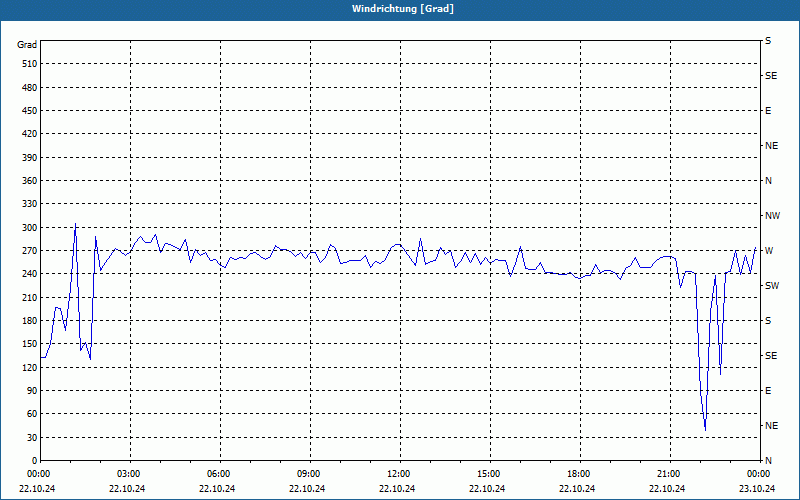The width and height of the screenshot is (800, 500).
Task: Select the "W" compass label
Action: pos(769,251)
